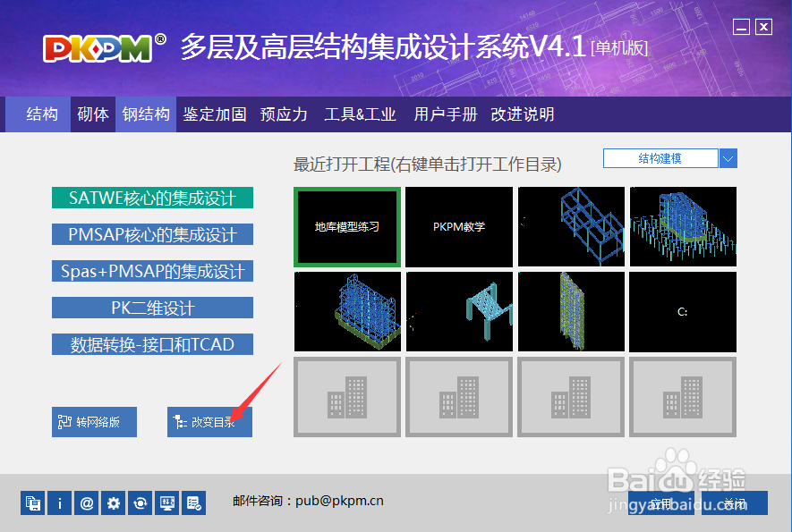Click the 改变目录 button
This screenshot has height=532, width=792.
click(209, 422)
